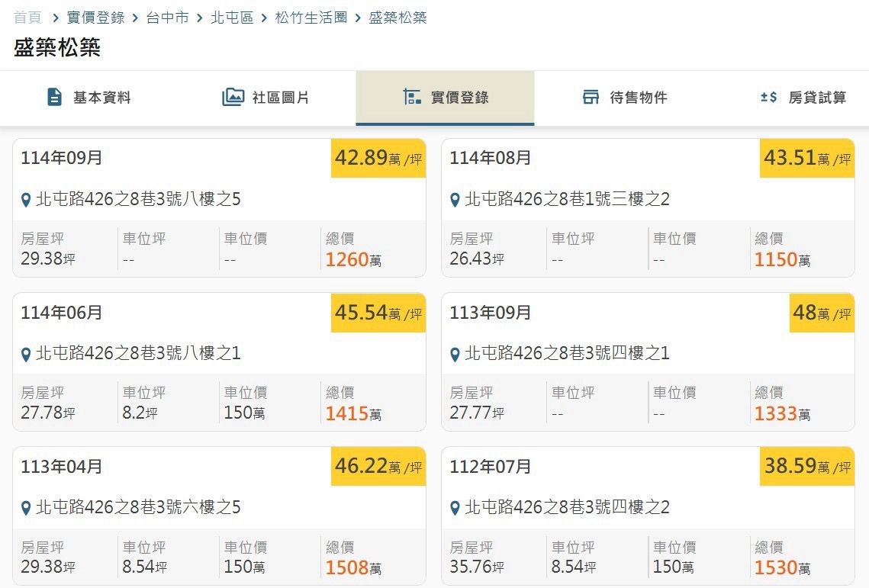Viewport: 869px width, 588px height.
Task: Click the 台中市 breadcrumb link
Action: click(x=167, y=18)
